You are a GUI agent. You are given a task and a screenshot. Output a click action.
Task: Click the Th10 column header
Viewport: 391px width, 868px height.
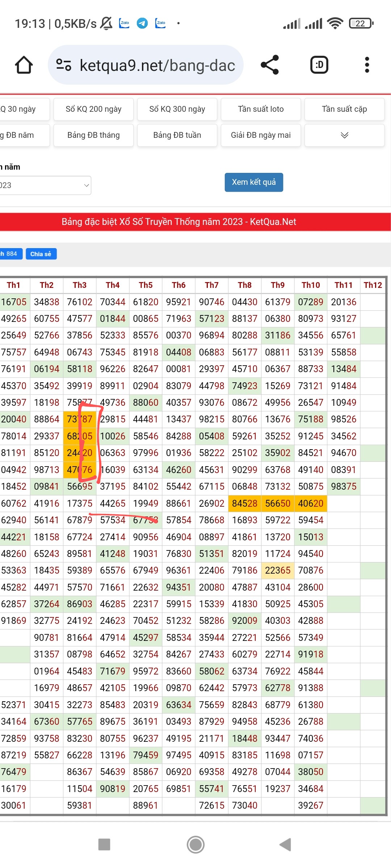point(311,285)
